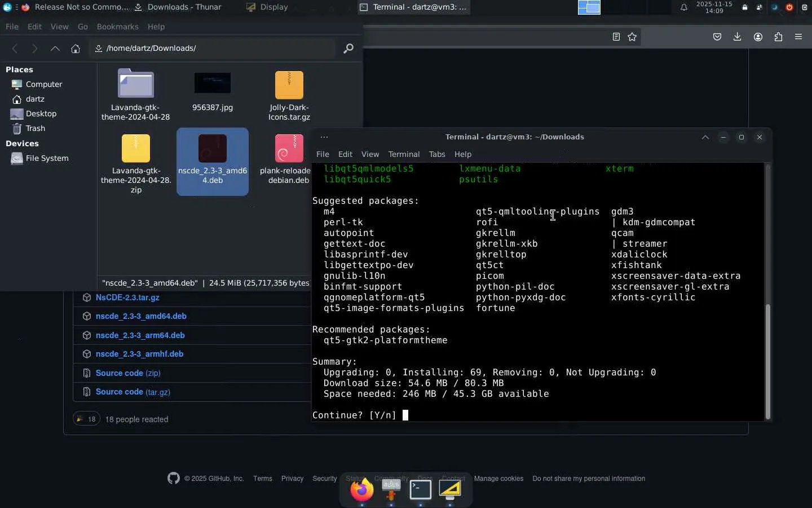Open the terminal File menu

[x=323, y=154]
